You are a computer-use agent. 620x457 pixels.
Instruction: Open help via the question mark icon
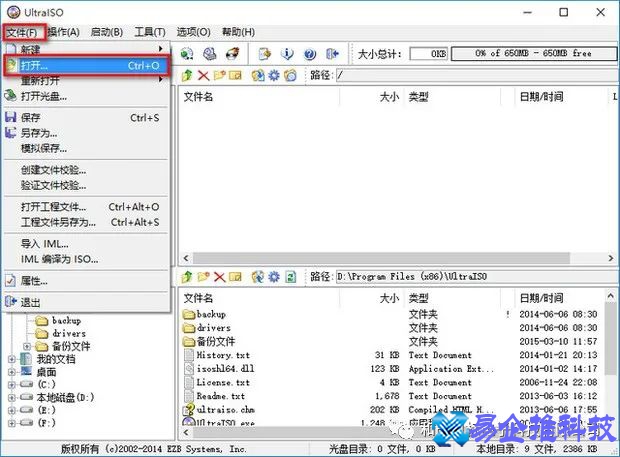point(308,53)
